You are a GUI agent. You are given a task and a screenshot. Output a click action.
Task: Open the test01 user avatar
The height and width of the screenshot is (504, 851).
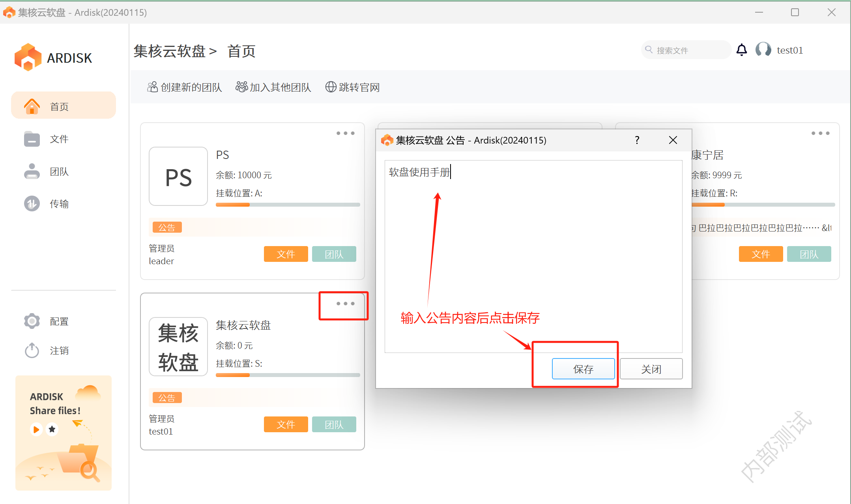(763, 50)
